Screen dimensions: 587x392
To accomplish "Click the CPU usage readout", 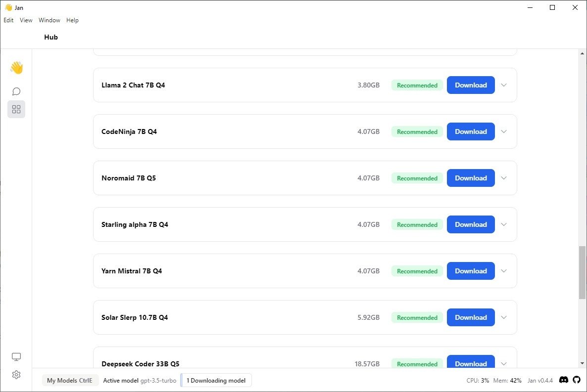I will [478, 381].
